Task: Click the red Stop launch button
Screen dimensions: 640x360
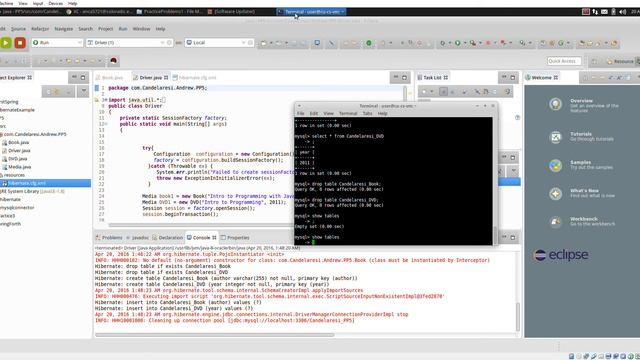Action: click(x=20, y=42)
